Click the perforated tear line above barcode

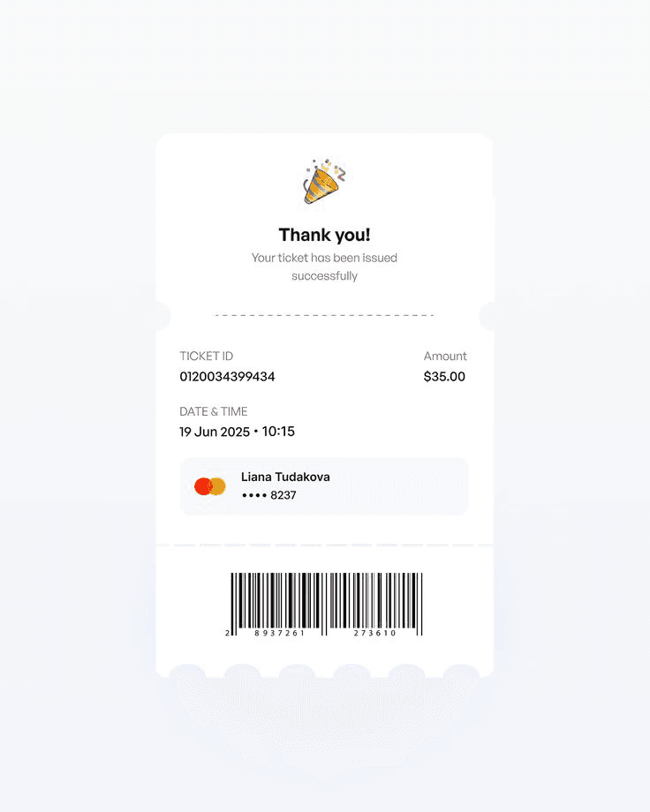[324, 545]
